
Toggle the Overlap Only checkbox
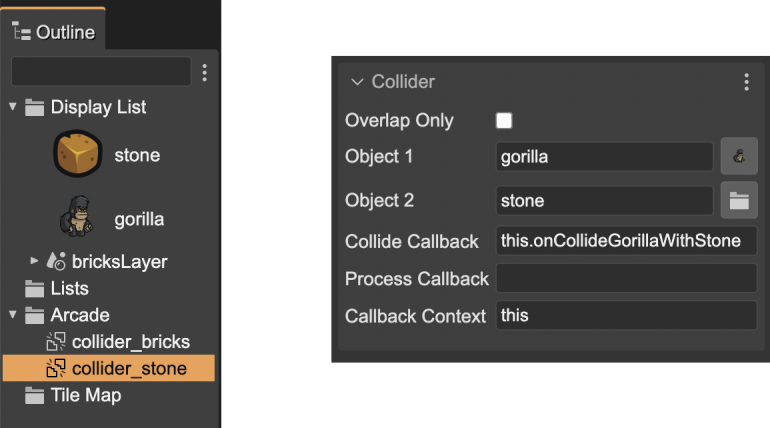[x=504, y=120]
